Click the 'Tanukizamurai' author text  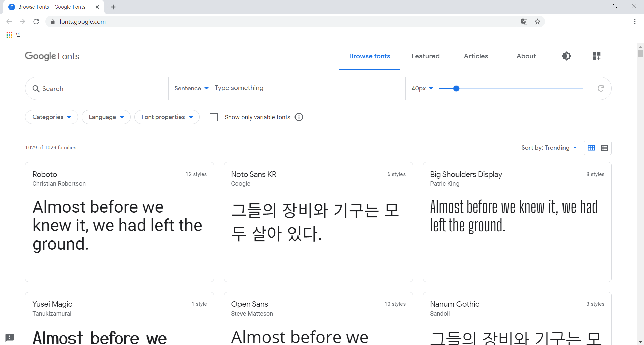(52, 314)
